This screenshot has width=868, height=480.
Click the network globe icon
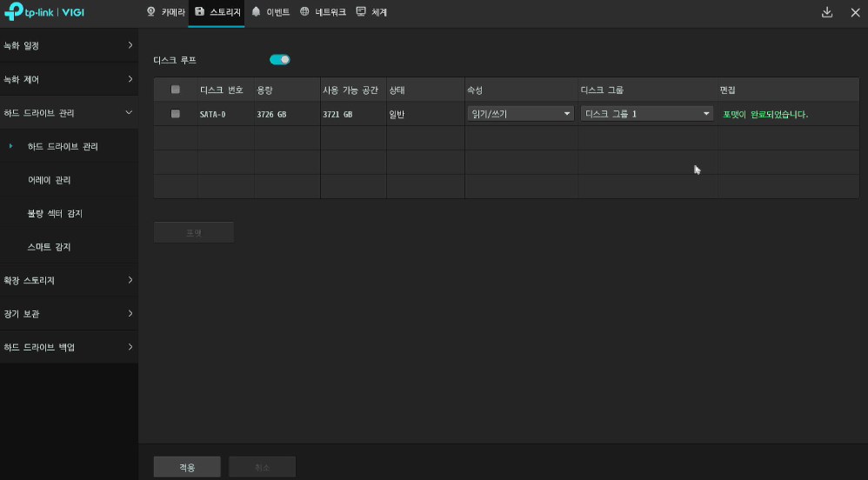304,12
